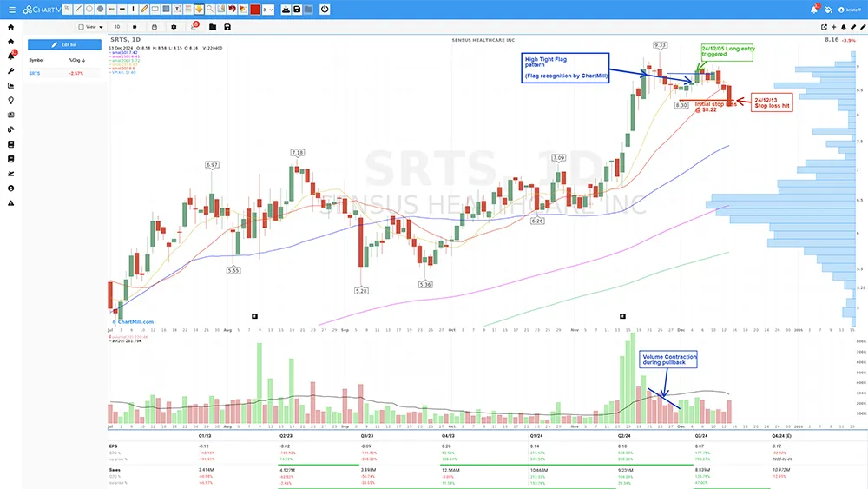Click the magnifier zoom tool
The width and height of the screenshot is (868, 489).
click(x=209, y=10)
